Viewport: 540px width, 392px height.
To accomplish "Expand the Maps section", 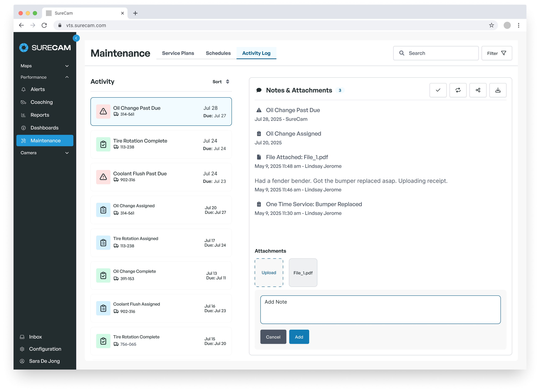I will click(x=67, y=66).
